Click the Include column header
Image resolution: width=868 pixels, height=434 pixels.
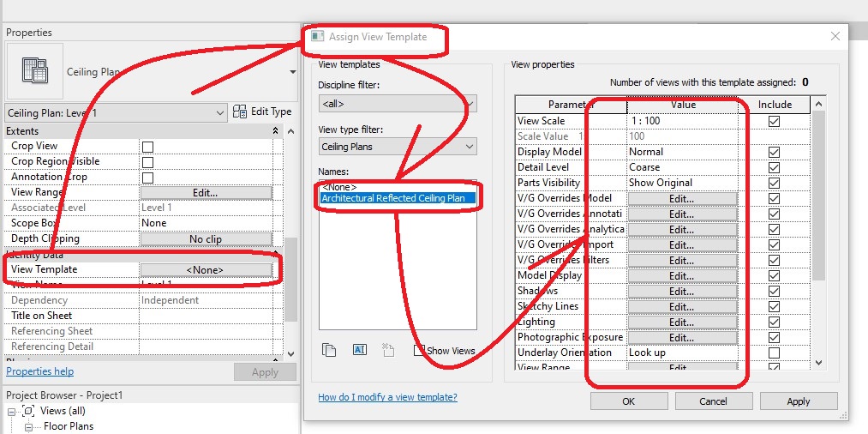(775, 105)
